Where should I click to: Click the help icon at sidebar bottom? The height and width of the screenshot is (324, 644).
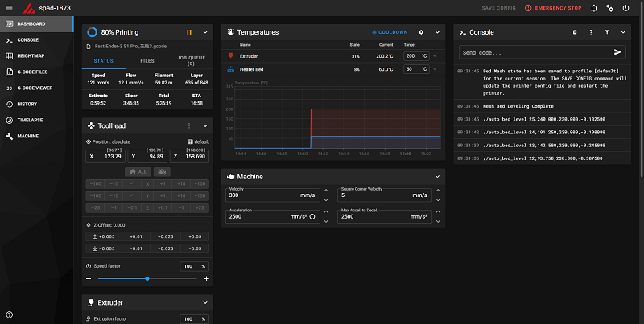pos(10,315)
